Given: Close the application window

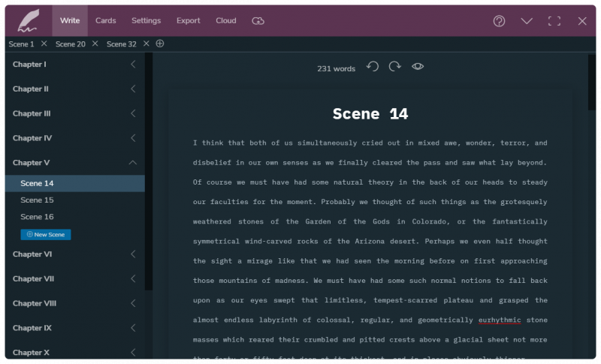Looking at the screenshot, I should [x=582, y=21].
